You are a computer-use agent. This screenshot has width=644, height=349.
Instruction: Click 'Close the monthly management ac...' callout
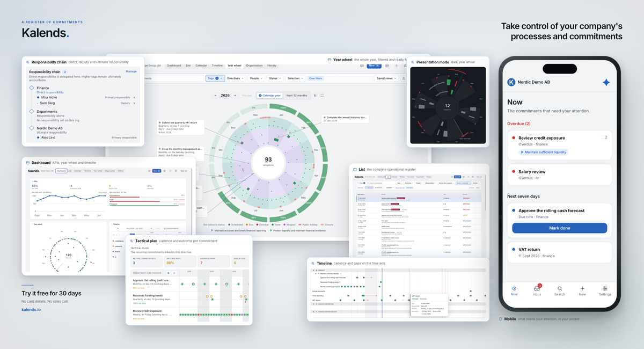click(x=181, y=152)
